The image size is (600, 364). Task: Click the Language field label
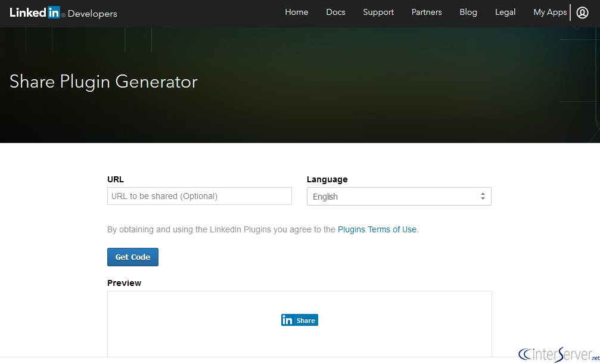[327, 179]
